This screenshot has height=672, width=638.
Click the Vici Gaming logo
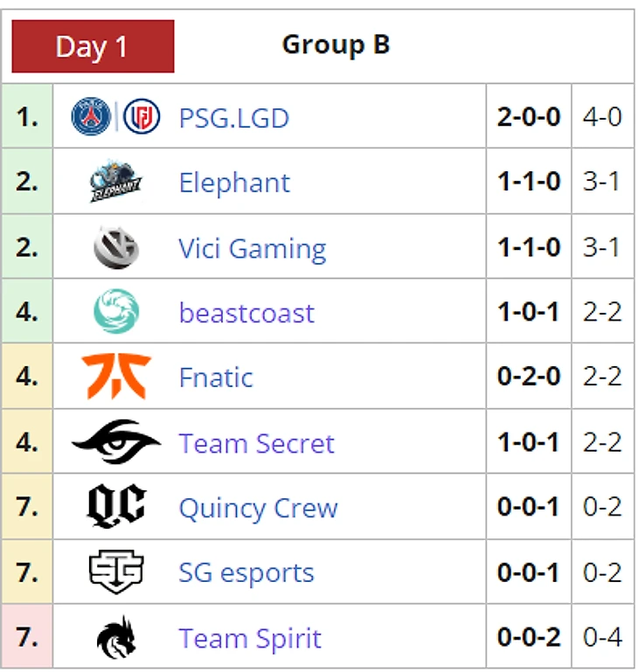[116, 247]
